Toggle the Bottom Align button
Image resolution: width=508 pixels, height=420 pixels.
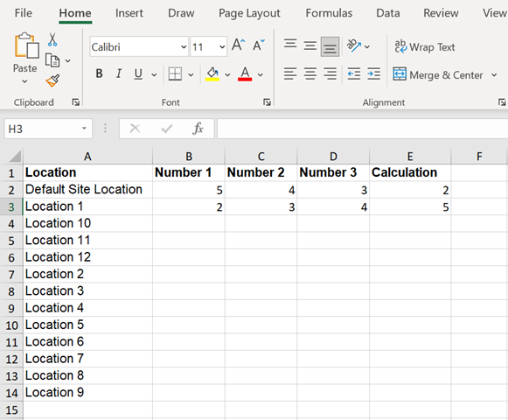tap(331, 46)
